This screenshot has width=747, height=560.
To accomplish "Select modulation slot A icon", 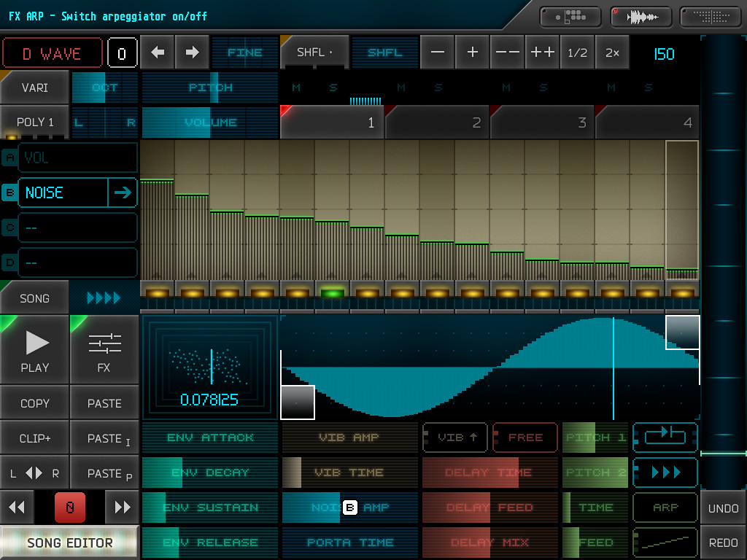I will [9, 157].
